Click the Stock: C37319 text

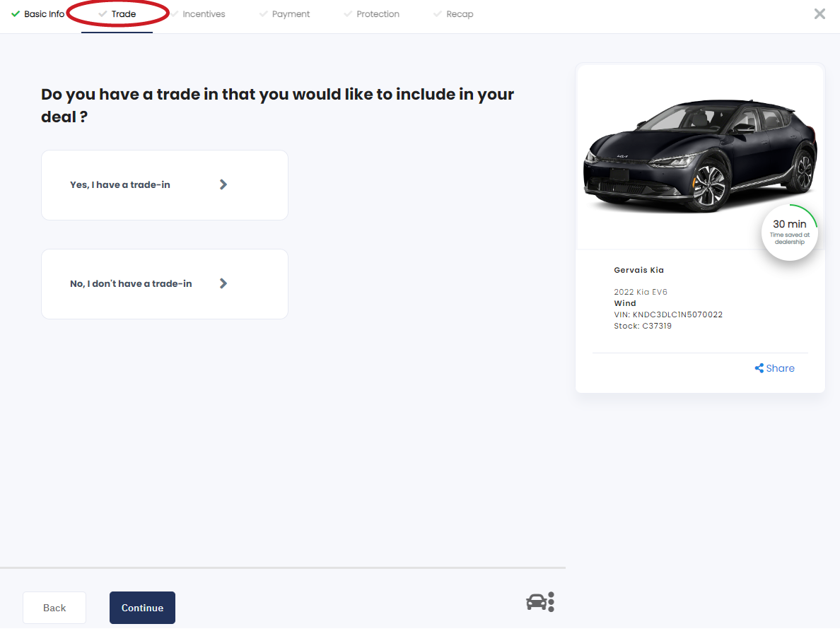pyautogui.click(x=642, y=326)
